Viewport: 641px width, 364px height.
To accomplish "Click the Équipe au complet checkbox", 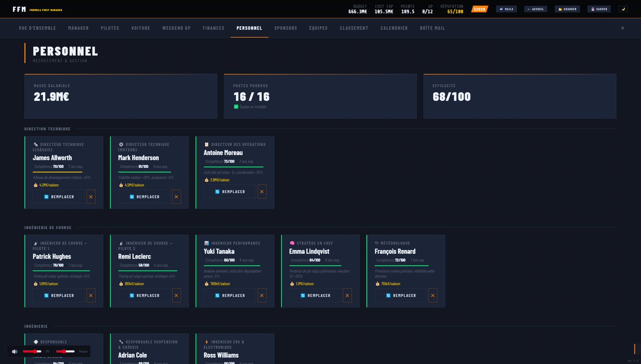I will (x=236, y=106).
